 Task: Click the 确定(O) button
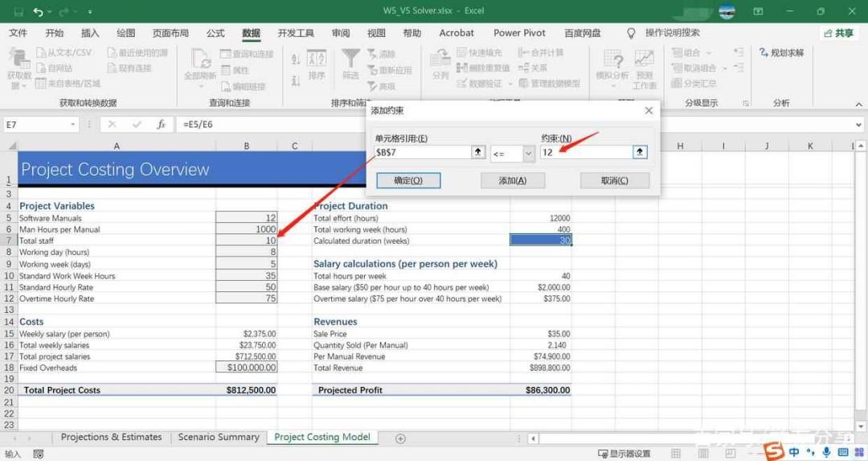click(x=408, y=181)
